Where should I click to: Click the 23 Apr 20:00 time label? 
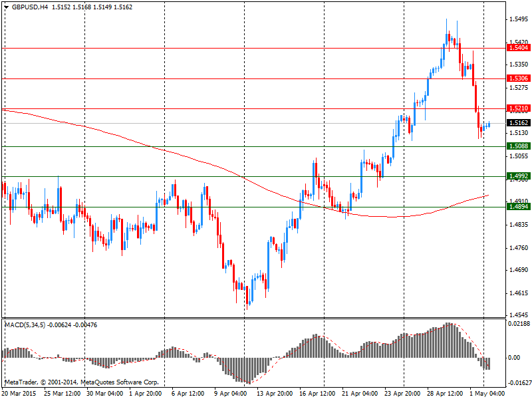tap(402, 394)
